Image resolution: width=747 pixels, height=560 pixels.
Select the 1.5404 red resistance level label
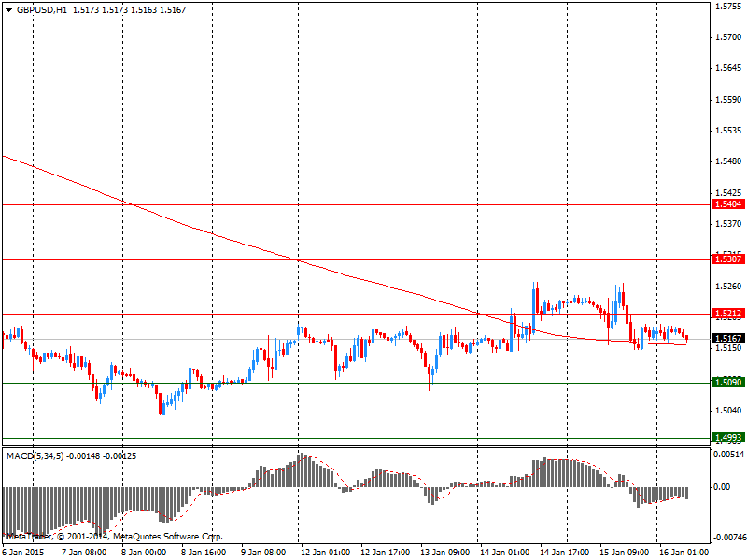click(x=728, y=204)
